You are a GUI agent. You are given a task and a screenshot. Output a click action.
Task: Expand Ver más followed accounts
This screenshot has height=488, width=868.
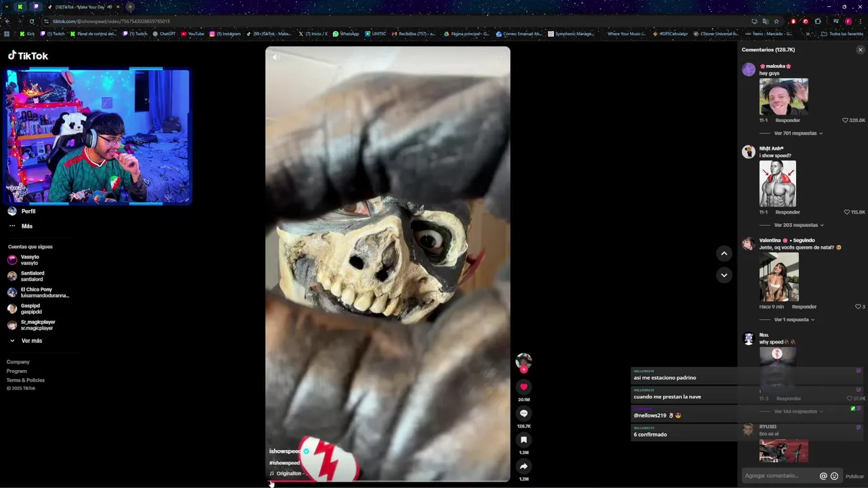tap(26, 341)
